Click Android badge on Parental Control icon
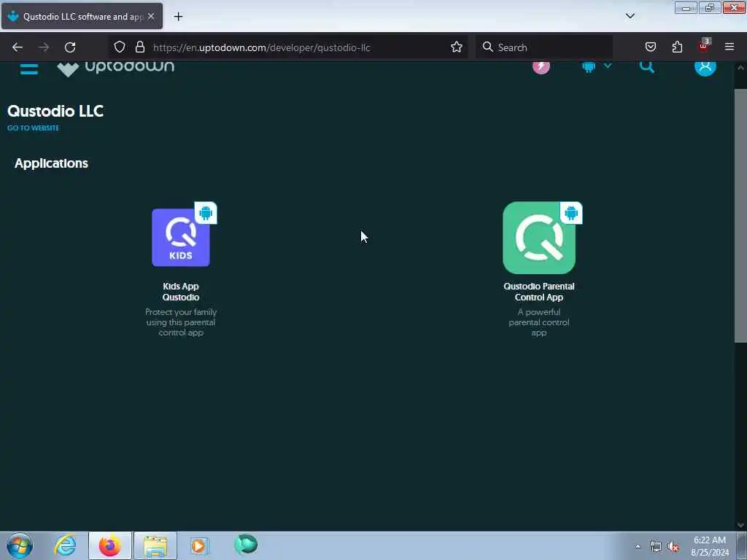This screenshot has width=747, height=560. pyautogui.click(x=571, y=213)
